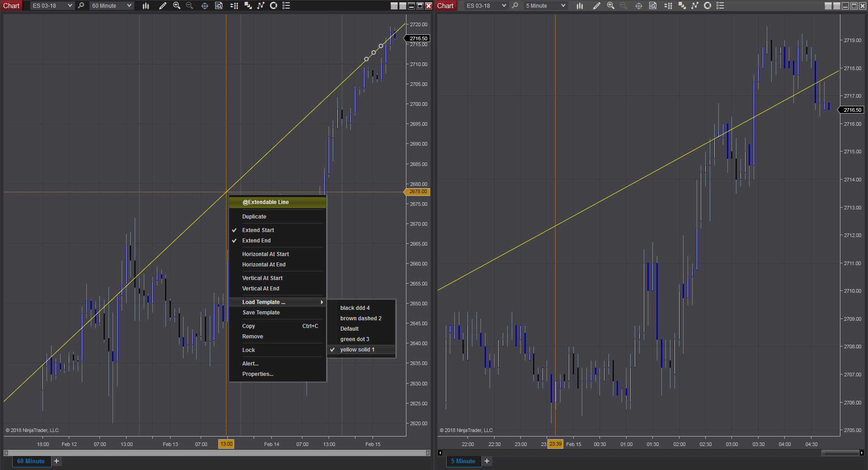868x470 pixels.
Task: Open chart style bars icon in 5 Minute chart
Action: point(580,5)
